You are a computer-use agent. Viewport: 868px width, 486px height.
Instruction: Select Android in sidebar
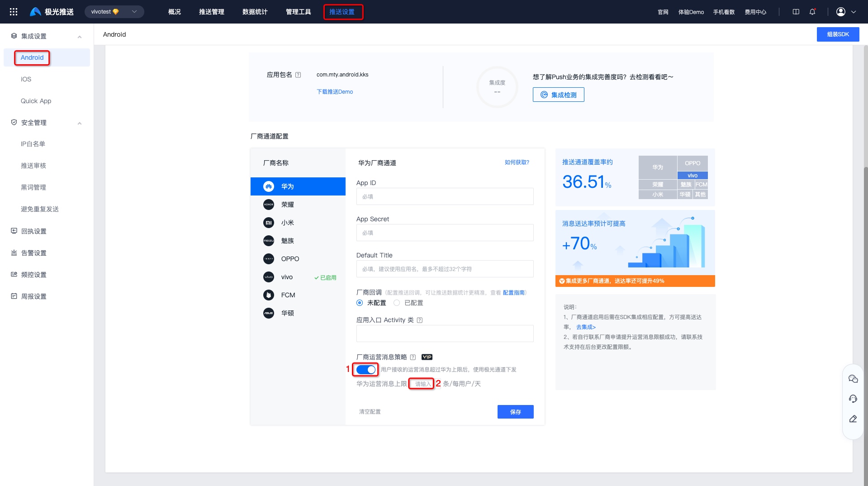point(47,57)
